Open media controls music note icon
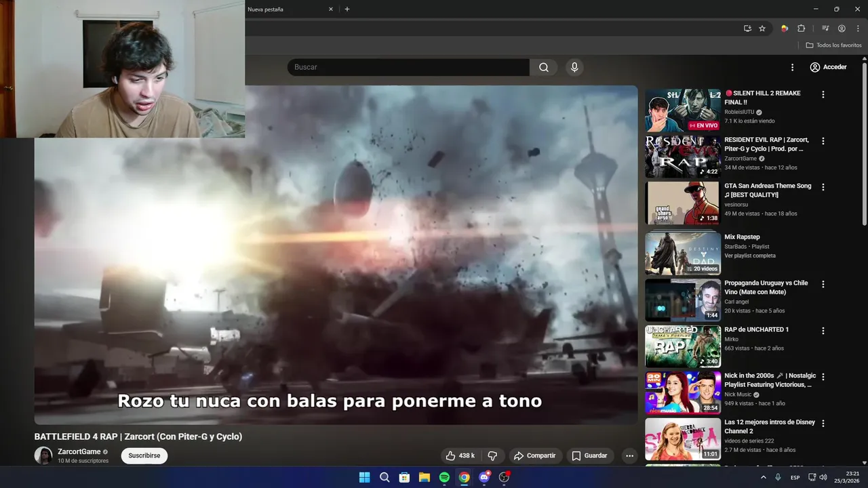 pyautogui.click(x=825, y=28)
